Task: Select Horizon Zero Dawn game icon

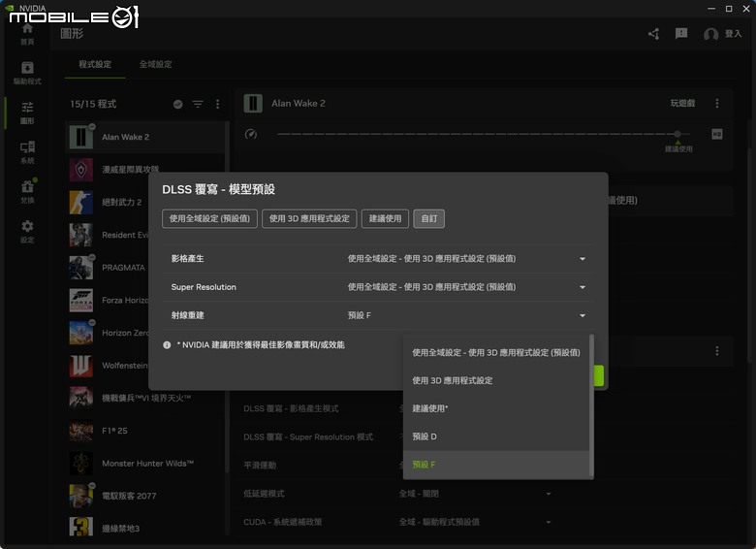Action: pyautogui.click(x=81, y=333)
